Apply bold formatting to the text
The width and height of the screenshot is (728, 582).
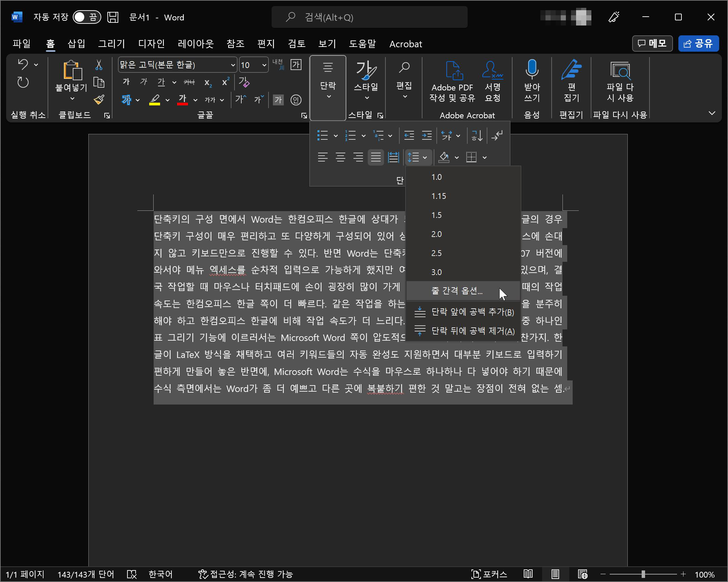(x=126, y=82)
